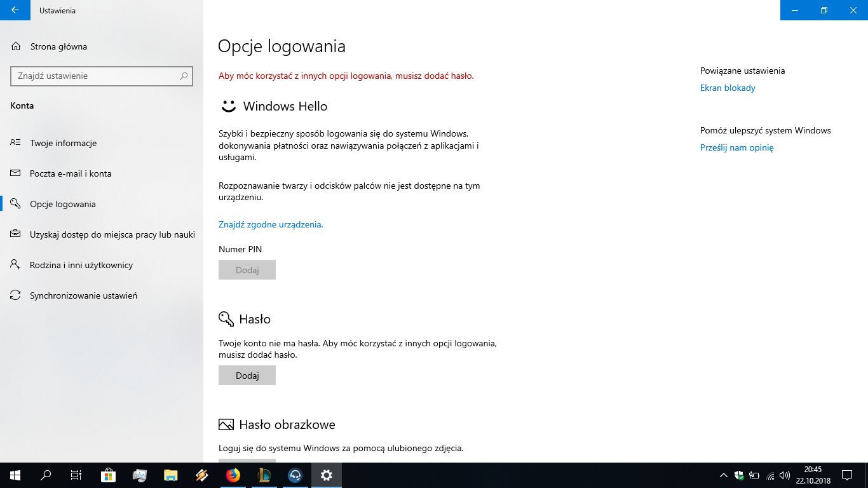The image size is (868, 488).
Task: Select Opcje logowania in sidebar
Action: [x=102, y=204]
